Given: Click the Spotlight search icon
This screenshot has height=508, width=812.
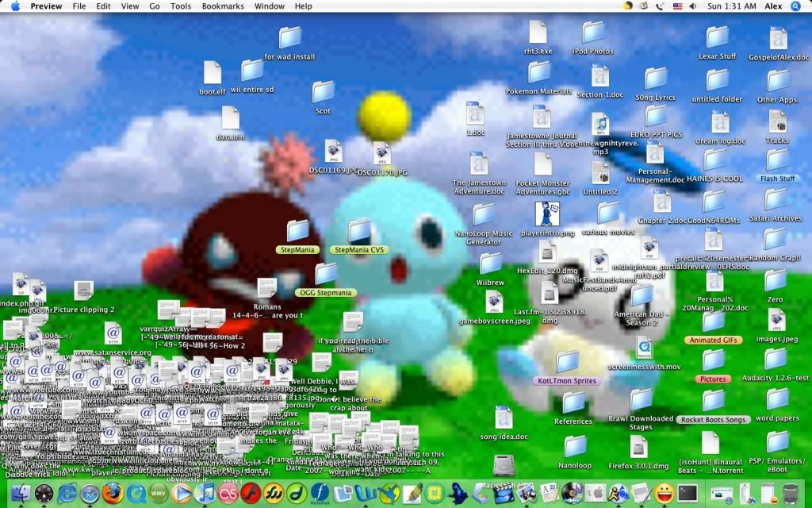Looking at the screenshot, I should pos(796,6).
